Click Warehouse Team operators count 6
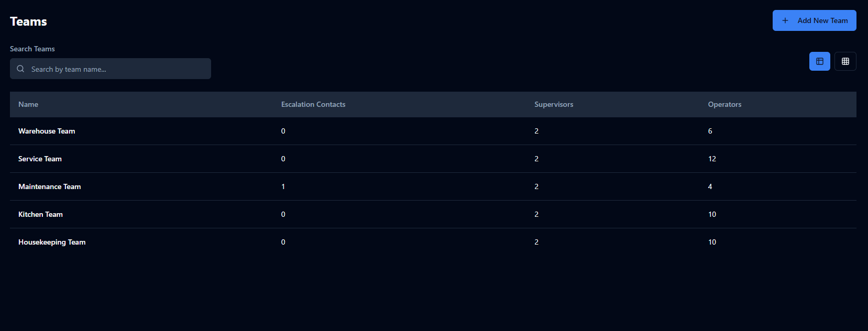The height and width of the screenshot is (331, 868). point(710,131)
